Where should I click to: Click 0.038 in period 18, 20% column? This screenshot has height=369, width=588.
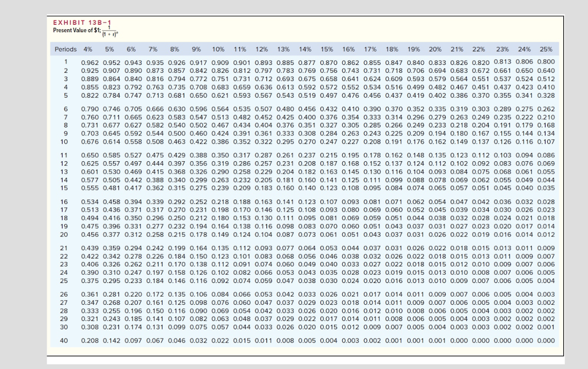pos(437,218)
